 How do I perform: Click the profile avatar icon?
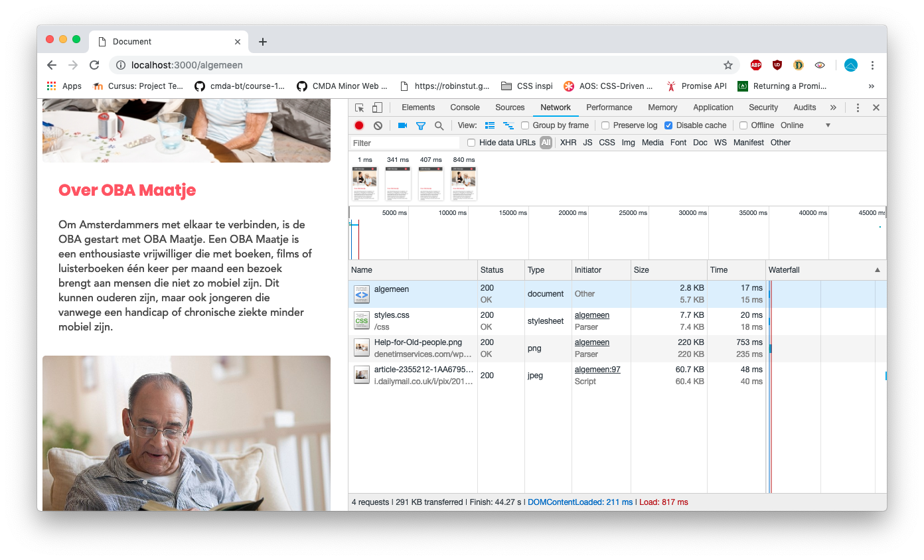[851, 65]
